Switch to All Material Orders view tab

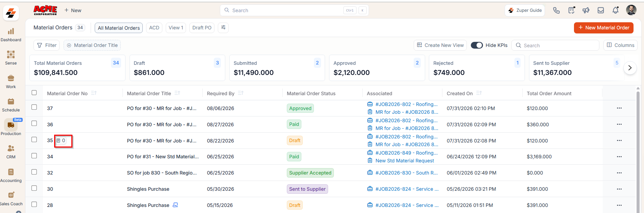click(119, 28)
